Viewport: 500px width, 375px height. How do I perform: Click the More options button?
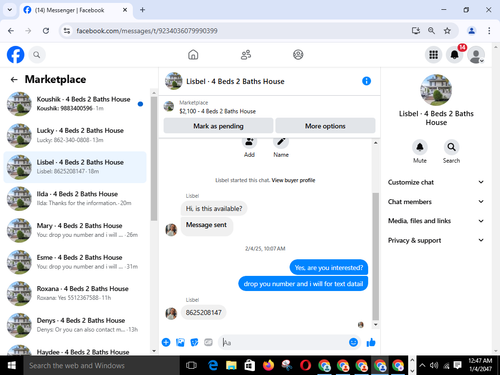click(325, 126)
